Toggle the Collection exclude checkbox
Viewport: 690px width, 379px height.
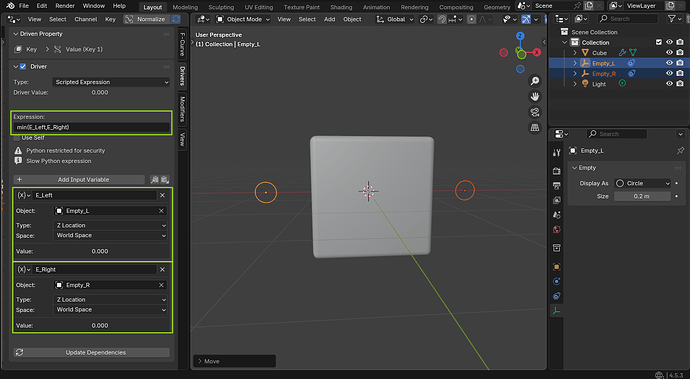click(659, 42)
